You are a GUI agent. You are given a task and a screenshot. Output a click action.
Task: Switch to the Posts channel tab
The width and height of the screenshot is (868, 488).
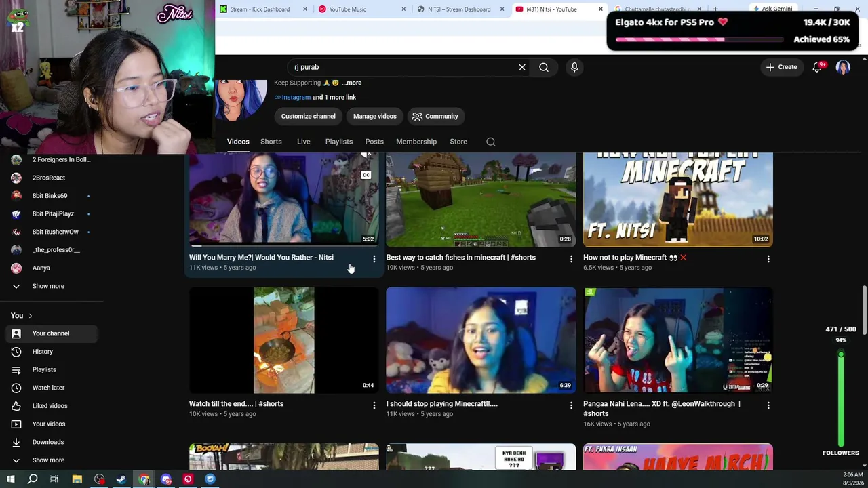374,142
